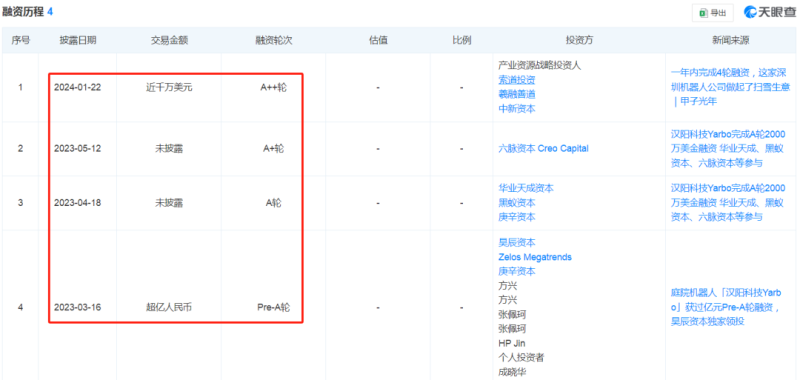Select the date 2024-01-22 cell
Image resolution: width=800 pixels, height=380 pixels.
(78, 87)
